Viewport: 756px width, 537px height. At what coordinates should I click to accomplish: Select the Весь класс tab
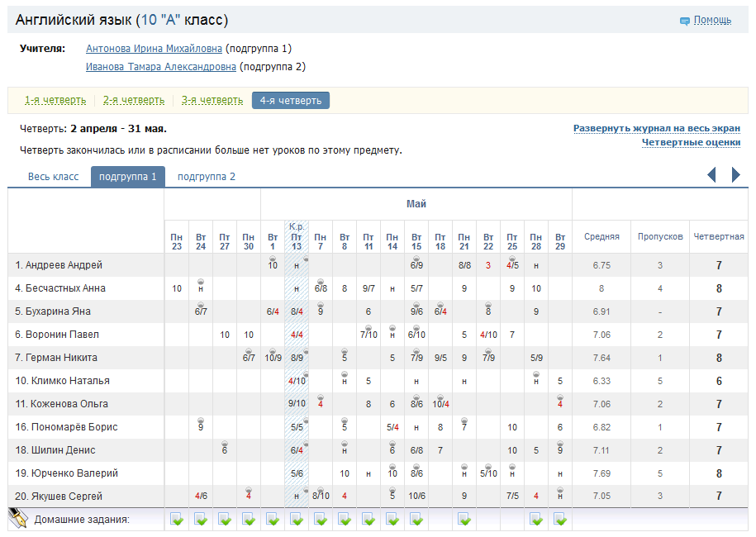53,177
